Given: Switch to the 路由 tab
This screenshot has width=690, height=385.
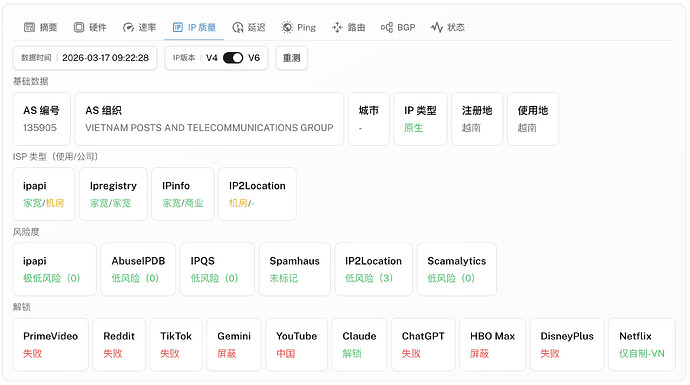Looking at the screenshot, I should (348, 27).
